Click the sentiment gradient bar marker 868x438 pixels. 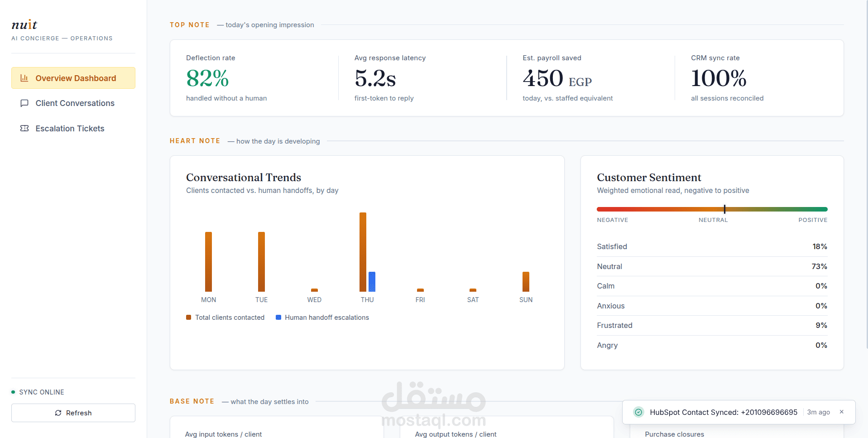724,209
